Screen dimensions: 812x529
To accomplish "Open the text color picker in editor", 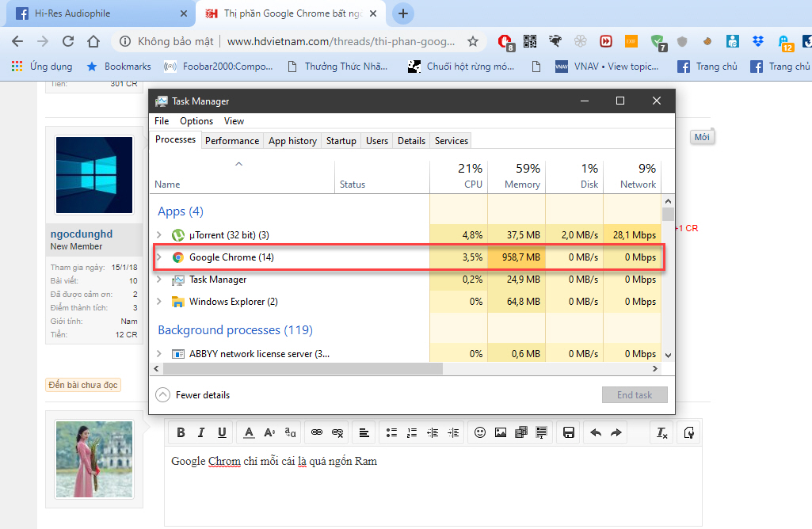I will click(x=249, y=432).
